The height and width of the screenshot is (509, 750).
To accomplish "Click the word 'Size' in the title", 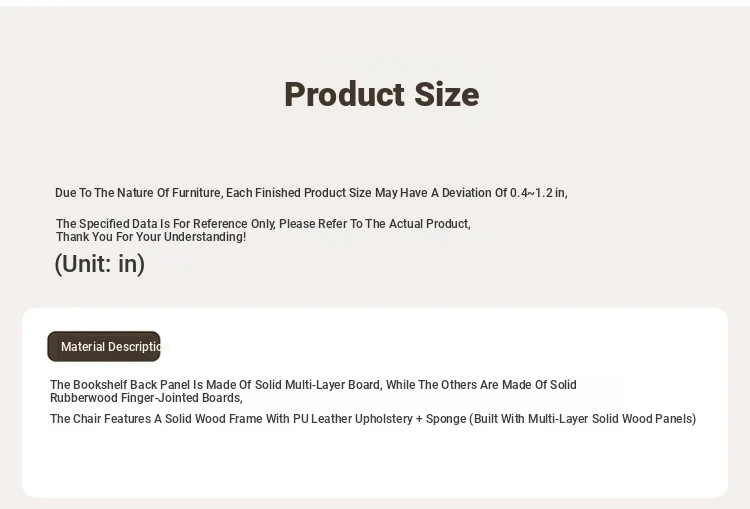I will pos(447,94).
